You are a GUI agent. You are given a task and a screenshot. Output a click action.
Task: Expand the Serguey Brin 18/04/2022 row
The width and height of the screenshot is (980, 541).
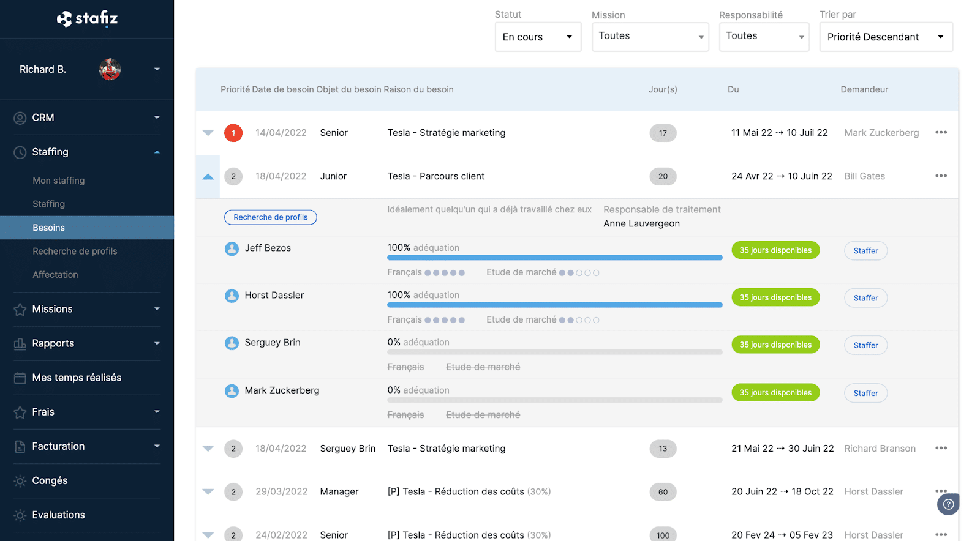pyautogui.click(x=208, y=449)
